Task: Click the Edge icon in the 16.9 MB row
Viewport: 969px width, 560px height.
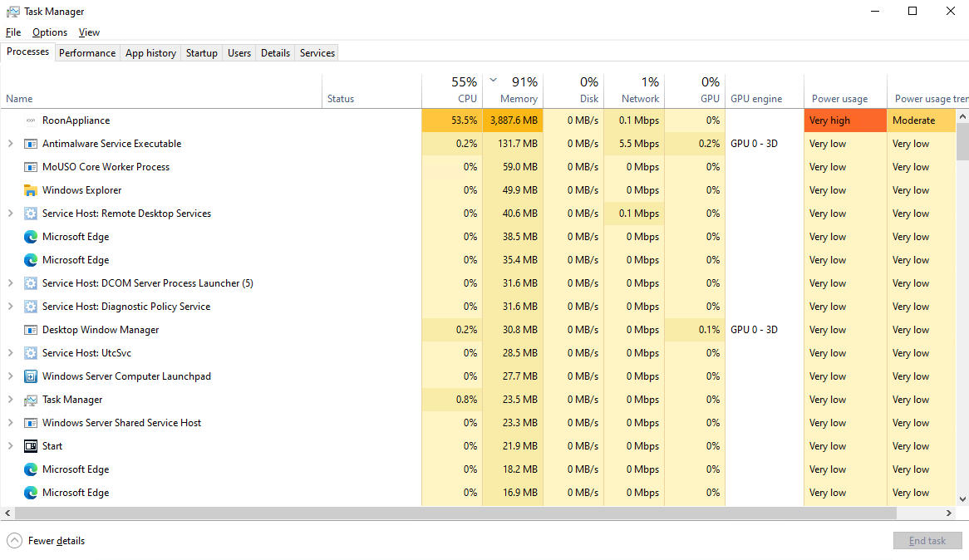Action: click(30, 494)
